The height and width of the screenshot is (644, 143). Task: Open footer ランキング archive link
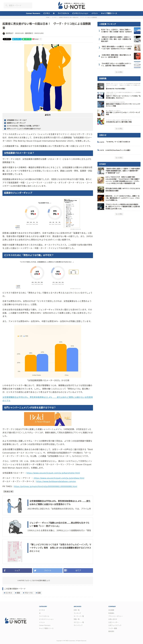point(77,613)
